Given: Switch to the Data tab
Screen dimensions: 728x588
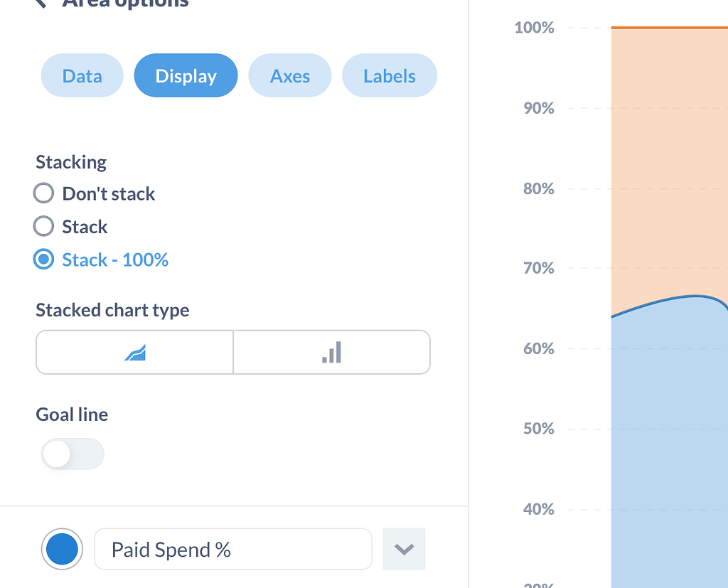Looking at the screenshot, I should [82, 75].
